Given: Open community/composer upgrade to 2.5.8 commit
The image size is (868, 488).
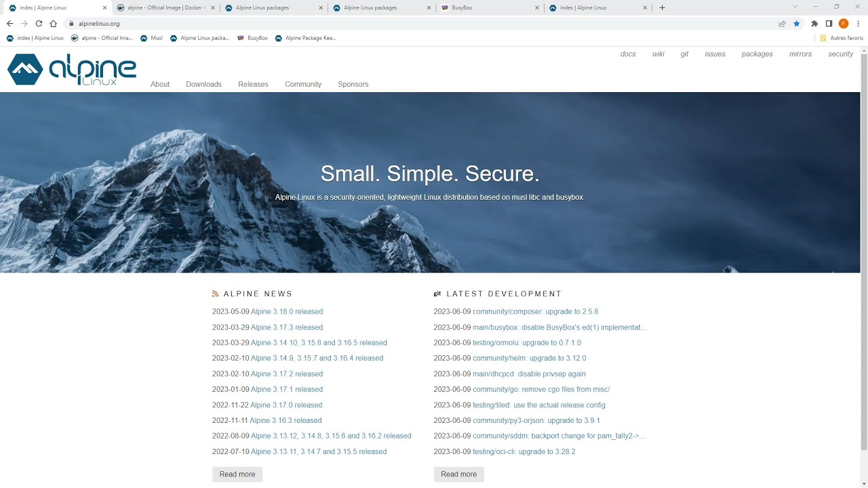Looking at the screenshot, I should point(536,312).
